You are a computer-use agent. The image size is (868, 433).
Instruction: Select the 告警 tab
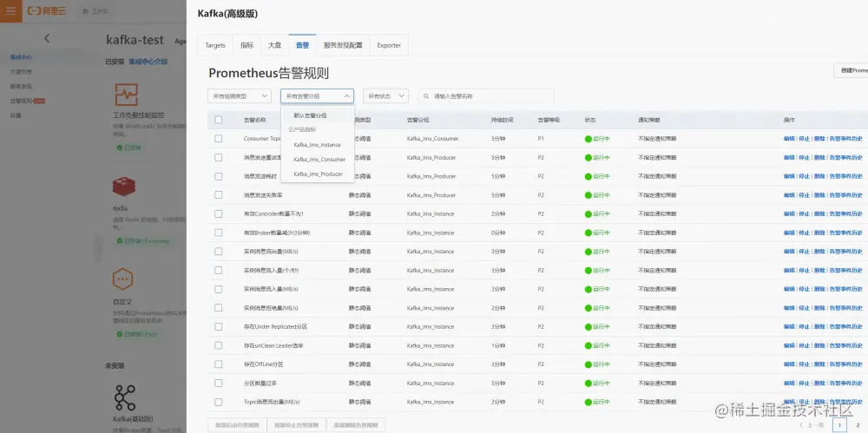(302, 45)
